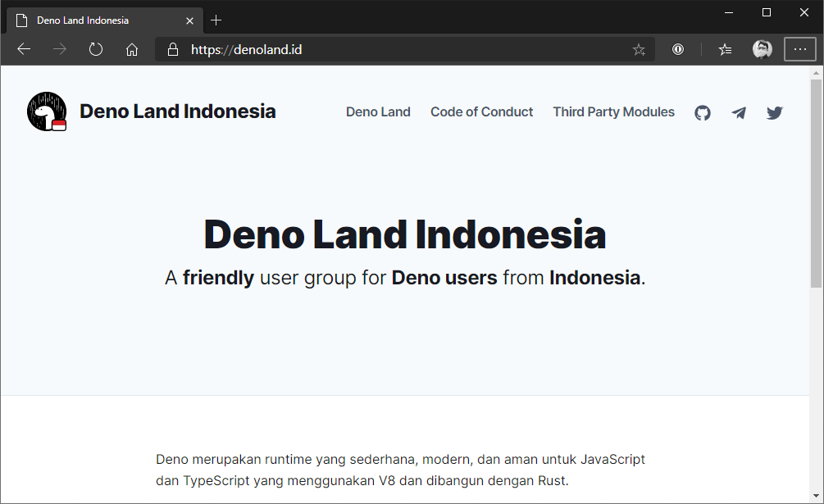Open the Third Party Modules link

point(613,111)
